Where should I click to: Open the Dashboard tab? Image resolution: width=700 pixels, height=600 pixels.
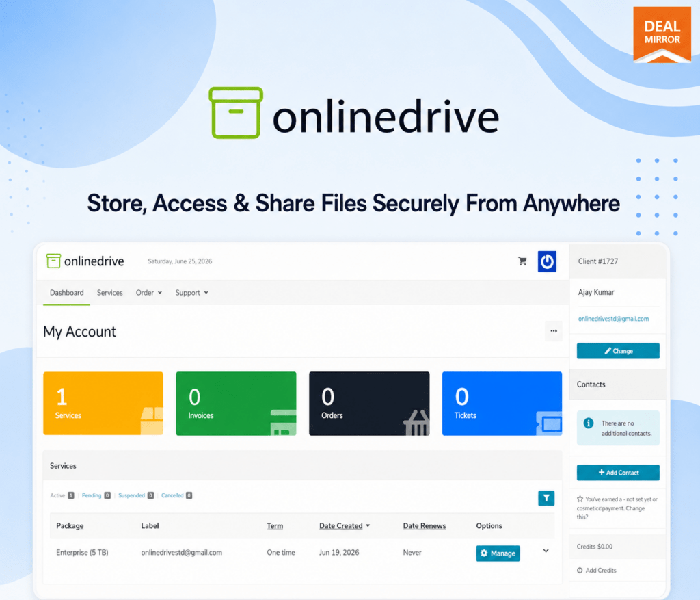click(66, 293)
